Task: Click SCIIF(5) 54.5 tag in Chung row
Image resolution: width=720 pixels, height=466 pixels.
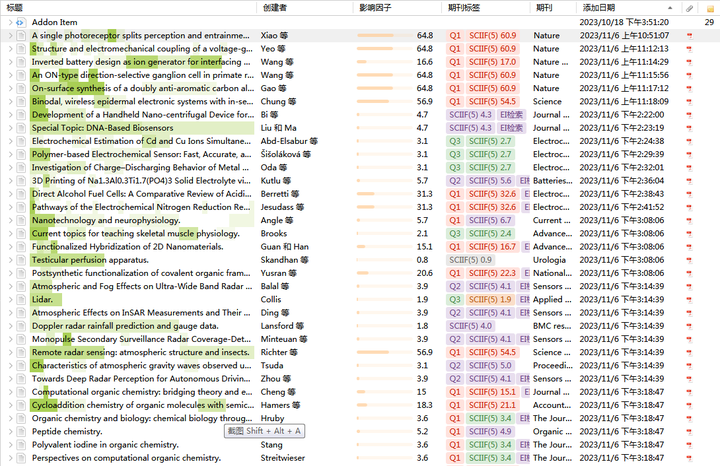Action: pos(492,101)
